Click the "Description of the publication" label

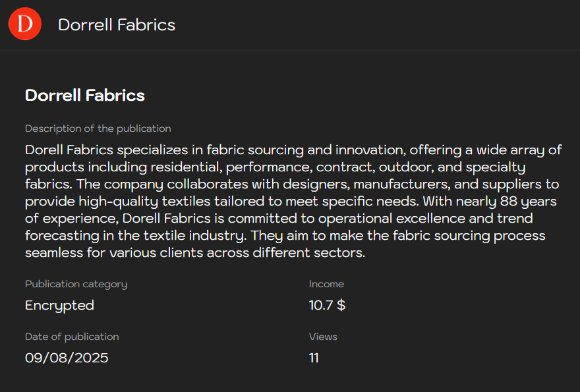click(x=98, y=128)
